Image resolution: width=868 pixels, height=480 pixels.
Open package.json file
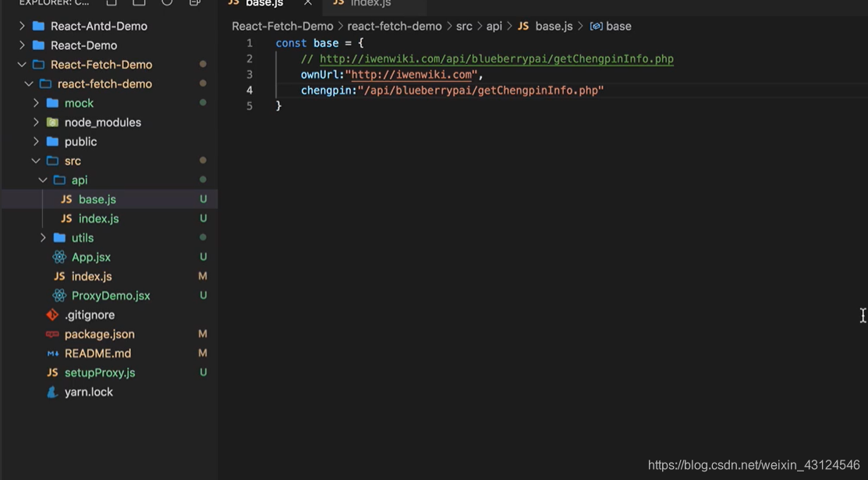[x=100, y=334]
